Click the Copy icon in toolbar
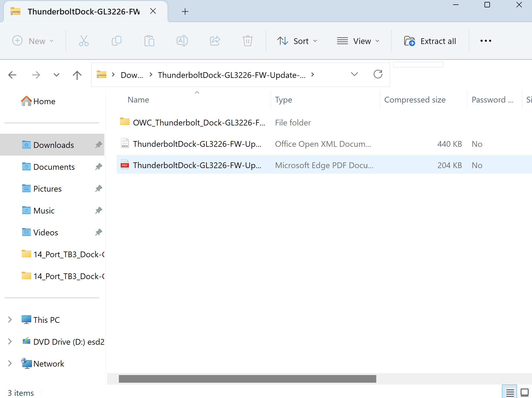Image resolution: width=532 pixels, height=398 pixels. click(x=117, y=41)
